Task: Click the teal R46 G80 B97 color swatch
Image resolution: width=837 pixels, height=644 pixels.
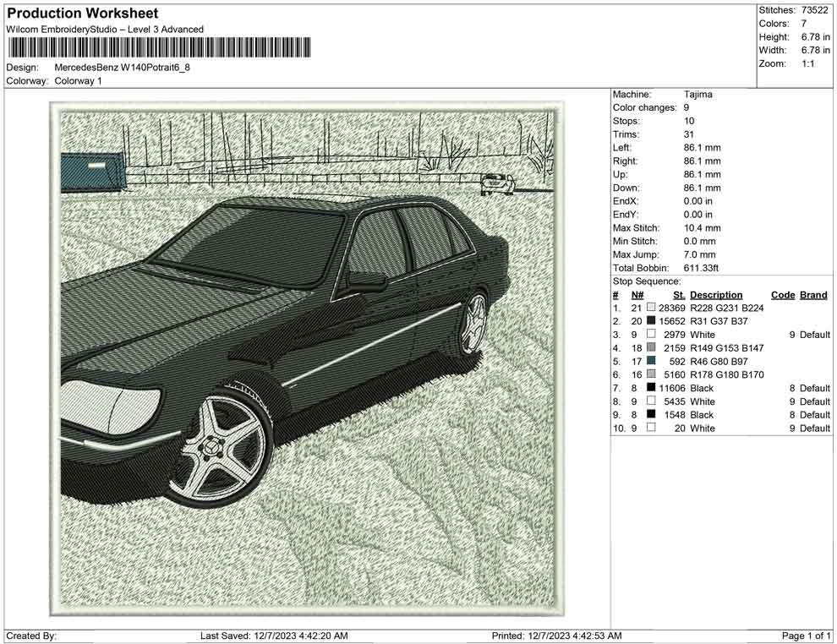Action: pos(651,361)
